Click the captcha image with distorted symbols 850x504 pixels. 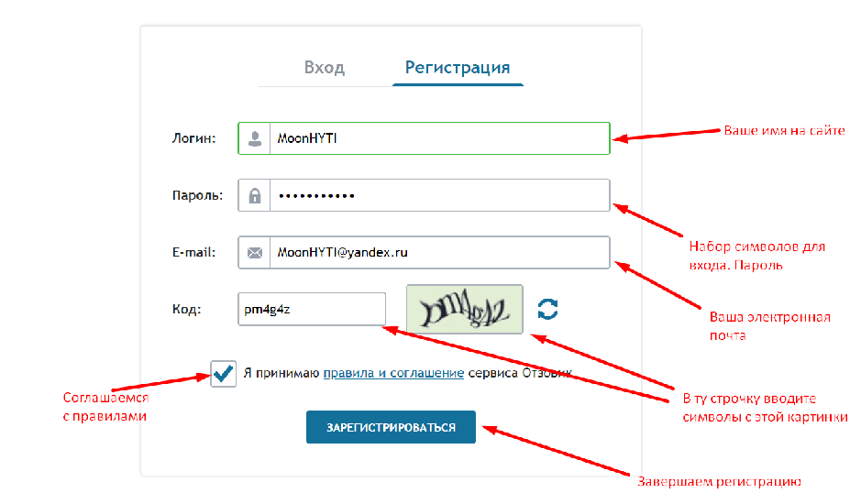[x=465, y=309]
